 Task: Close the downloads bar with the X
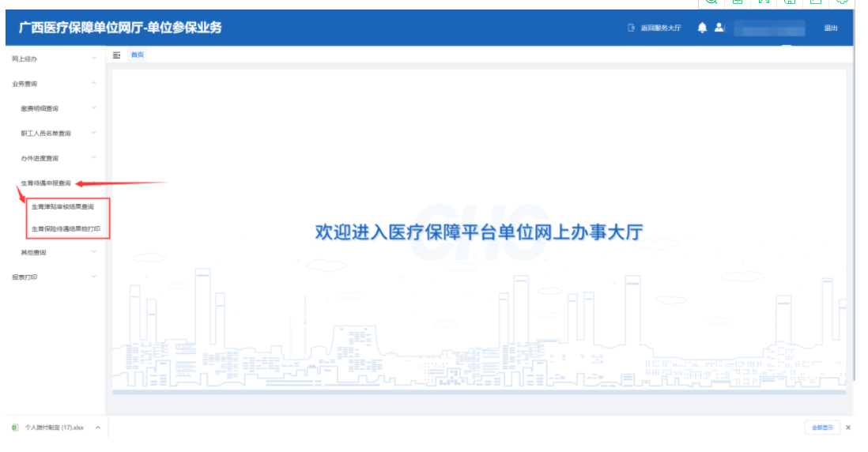point(848,428)
